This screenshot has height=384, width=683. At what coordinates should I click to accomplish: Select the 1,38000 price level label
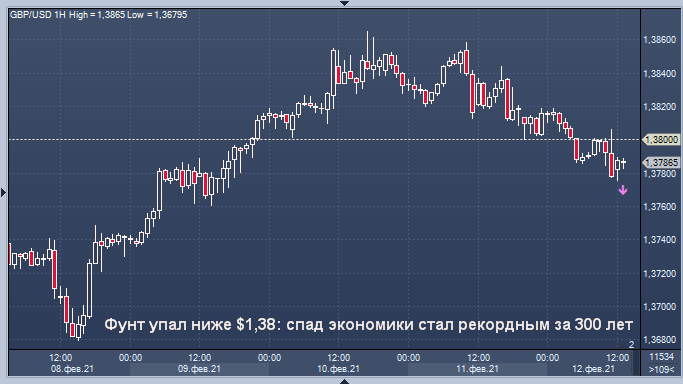[661, 139]
